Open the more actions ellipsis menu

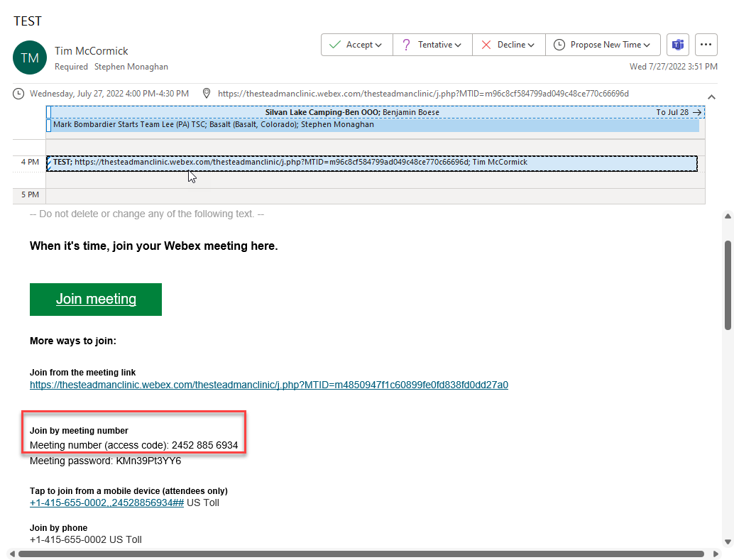706,45
